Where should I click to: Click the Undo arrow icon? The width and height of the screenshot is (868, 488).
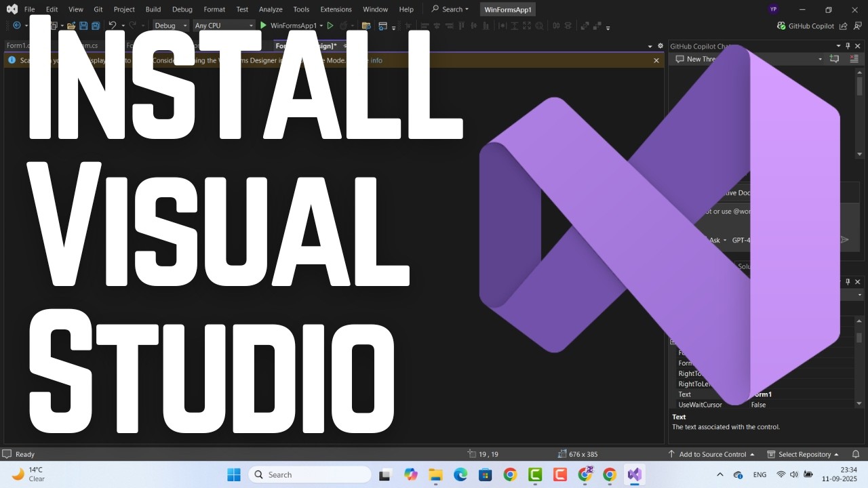click(x=113, y=26)
